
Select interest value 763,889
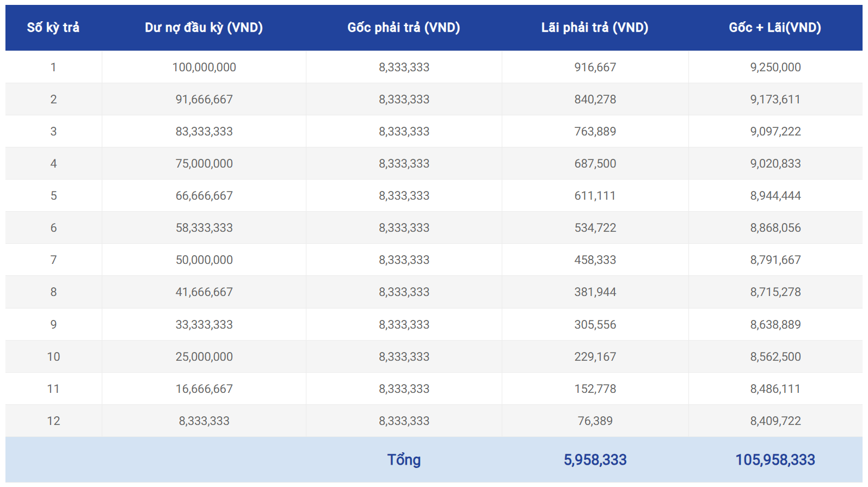click(x=595, y=131)
